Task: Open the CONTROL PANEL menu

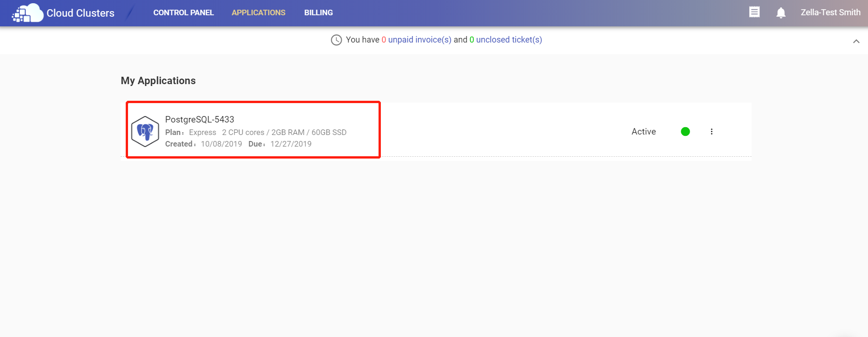Action: pyautogui.click(x=183, y=13)
